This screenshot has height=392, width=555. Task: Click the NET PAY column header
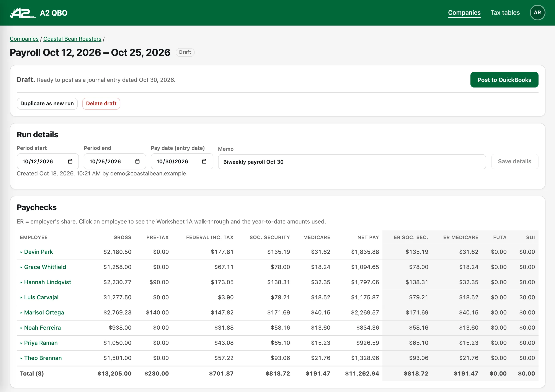click(368, 237)
